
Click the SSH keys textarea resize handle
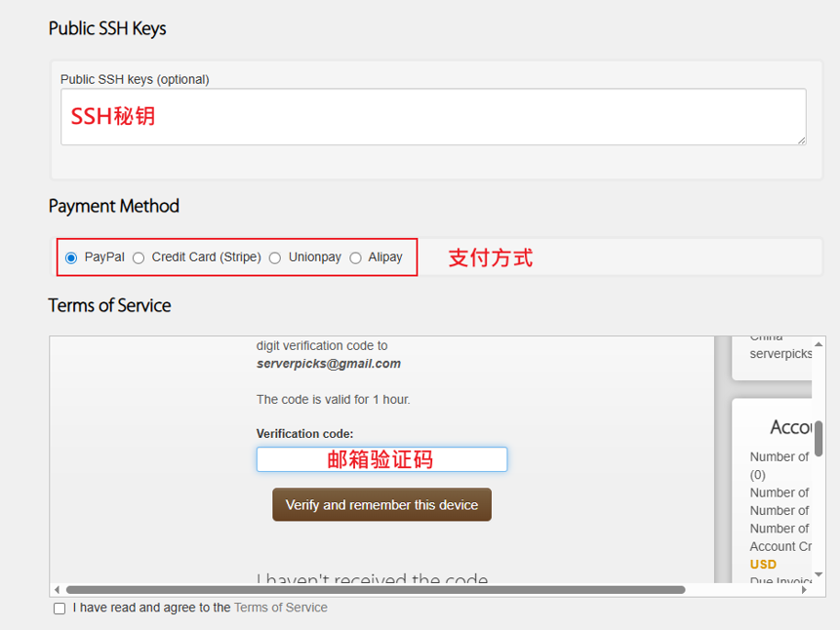click(x=801, y=140)
